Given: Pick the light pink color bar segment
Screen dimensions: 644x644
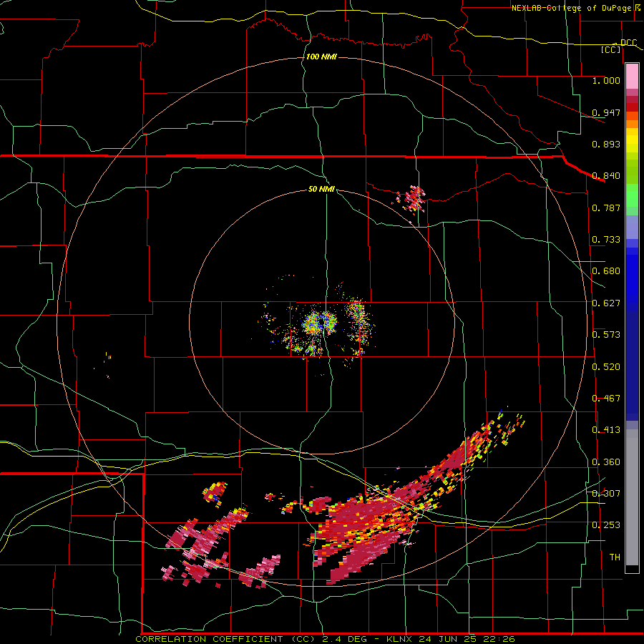Looking at the screenshot, I should pyautogui.click(x=632, y=77).
